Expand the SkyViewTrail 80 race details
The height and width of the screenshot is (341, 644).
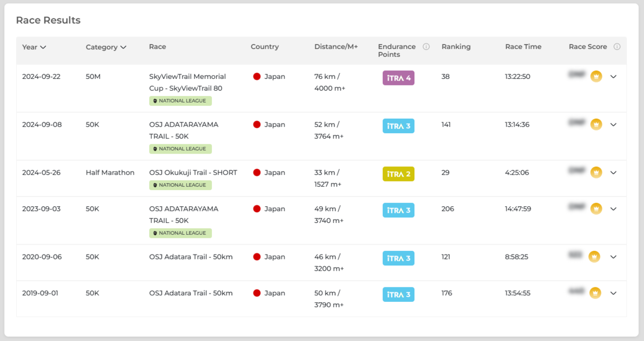tap(614, 77)
